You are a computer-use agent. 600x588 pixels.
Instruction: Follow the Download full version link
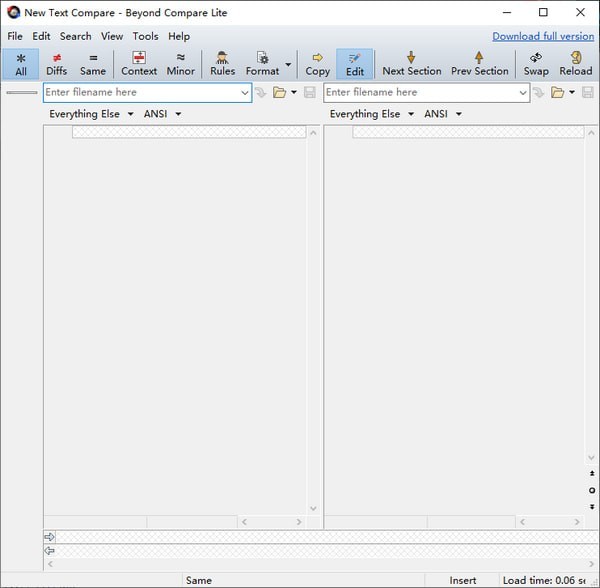click(x=543, y=36)
